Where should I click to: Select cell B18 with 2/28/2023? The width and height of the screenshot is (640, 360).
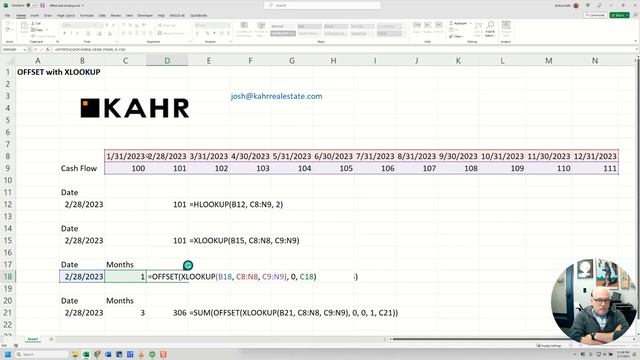coord(82,276)
